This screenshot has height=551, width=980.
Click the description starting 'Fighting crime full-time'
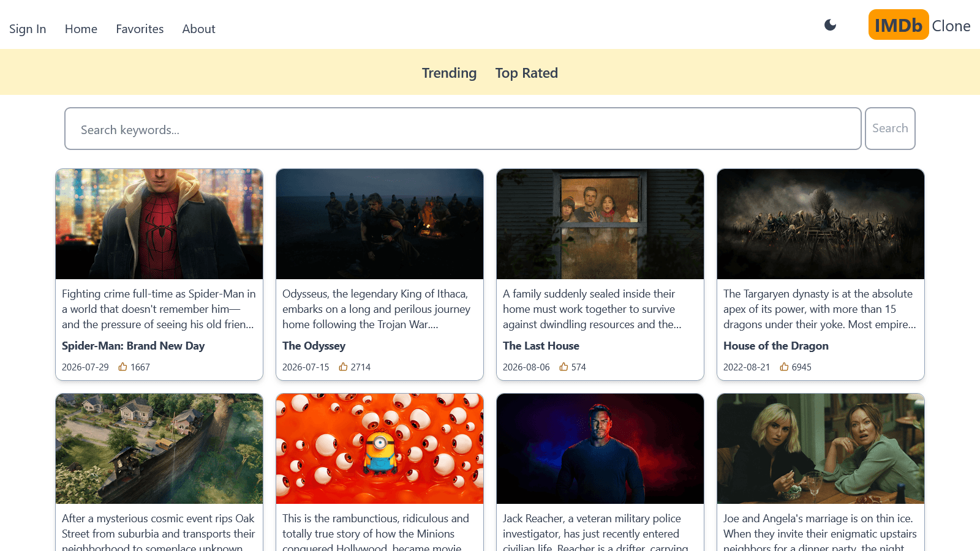(x=159, y=309)
